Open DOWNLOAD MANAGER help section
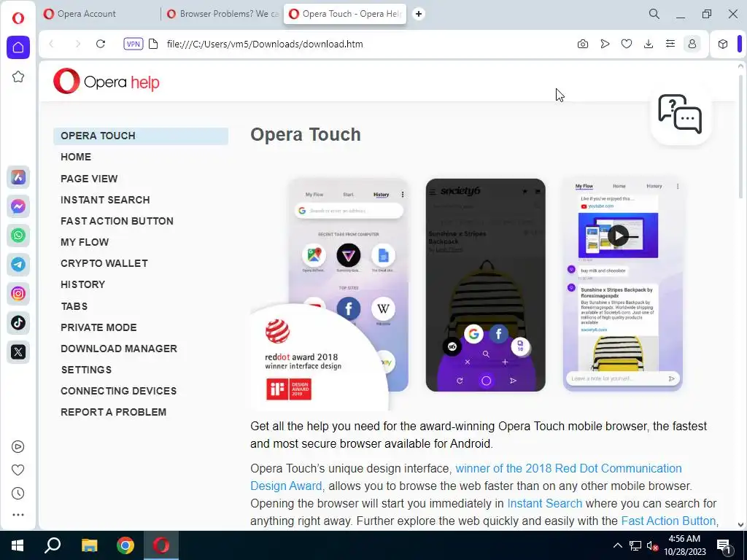This screenshot has width=747, height=560. point(119,349)
